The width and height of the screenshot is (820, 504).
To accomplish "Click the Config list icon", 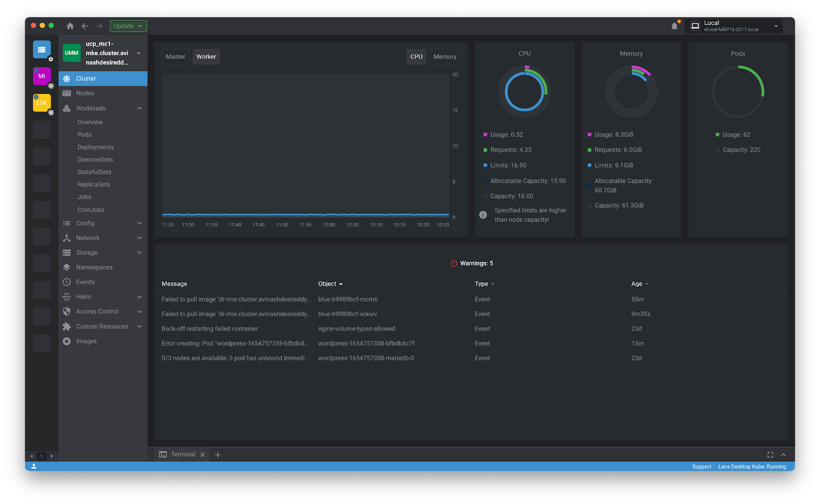I will pyautogui.click(x=67, y=223).
